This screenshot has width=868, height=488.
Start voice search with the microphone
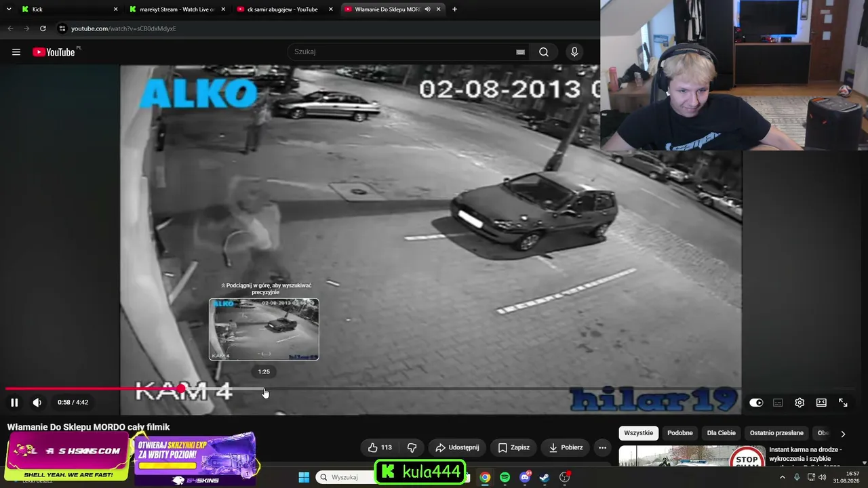(x=574, y=52)
